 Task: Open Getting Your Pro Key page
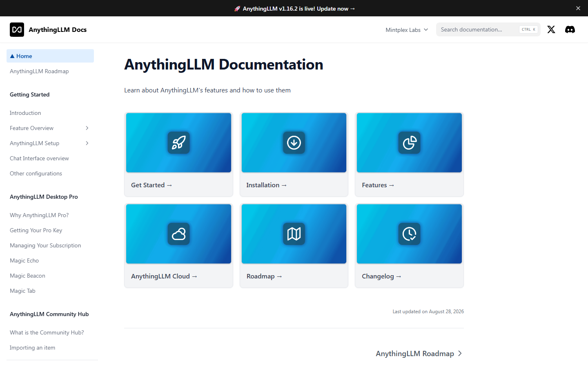(50, 230)
